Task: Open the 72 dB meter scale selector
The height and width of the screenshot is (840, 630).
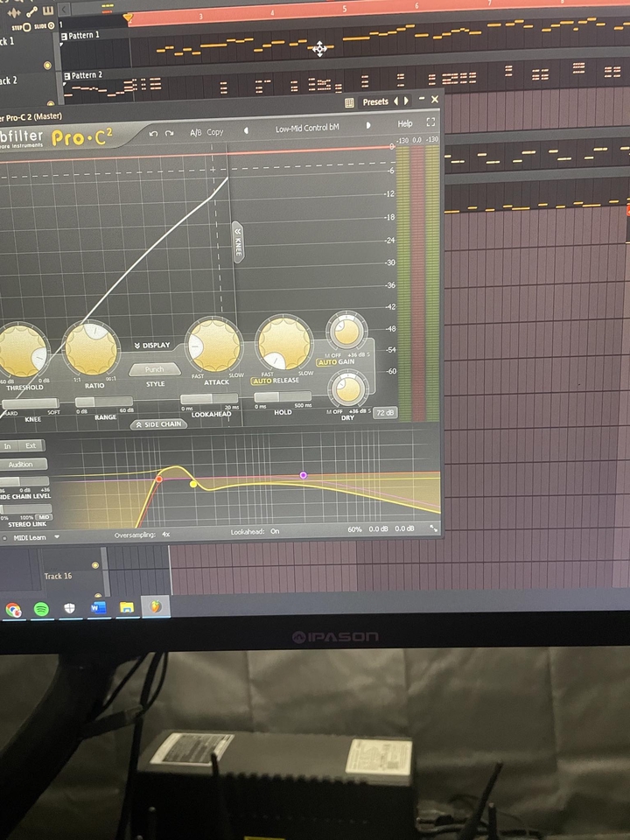Action: point(385,412)
